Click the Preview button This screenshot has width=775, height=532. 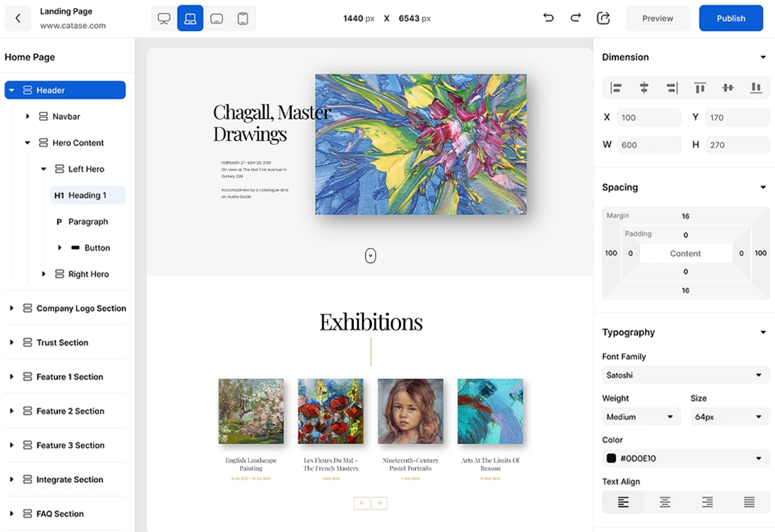pyautogui.click(x=658, y=18)
